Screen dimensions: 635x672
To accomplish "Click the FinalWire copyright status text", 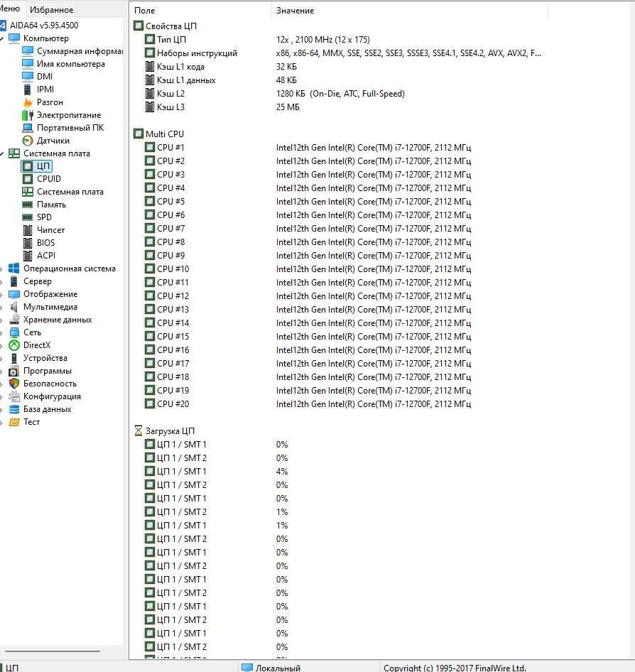I will [455, 668].
